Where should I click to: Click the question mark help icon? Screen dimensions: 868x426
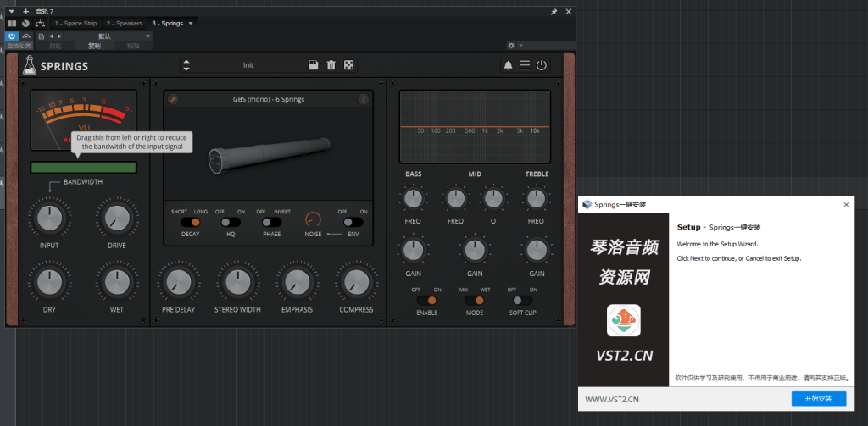pos(364,99)
